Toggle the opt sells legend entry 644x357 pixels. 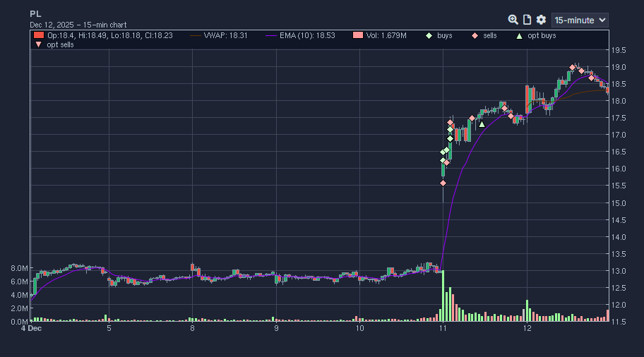[x=54, y=44]
